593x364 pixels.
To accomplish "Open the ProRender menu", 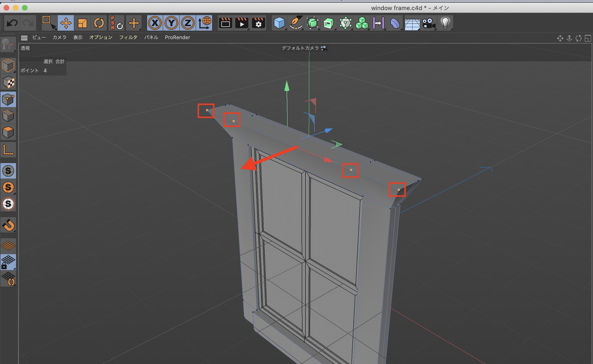I will click(177, 37).
